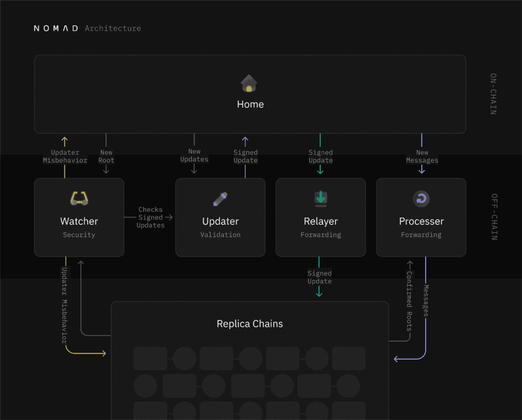Click the first rounded block inside Replica Chains
The width and height of the screenshot is (522, 420).
pyautogui.click(x=150, y=359)
